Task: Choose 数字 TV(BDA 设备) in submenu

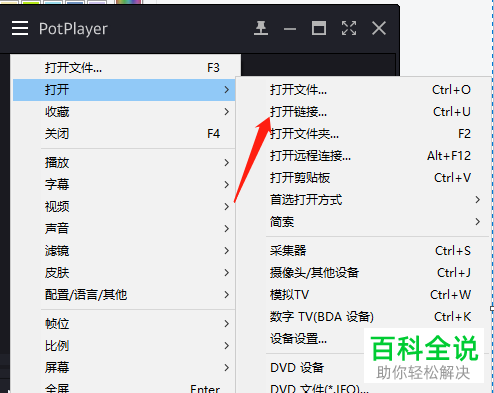Action: [x=363, y=317]
